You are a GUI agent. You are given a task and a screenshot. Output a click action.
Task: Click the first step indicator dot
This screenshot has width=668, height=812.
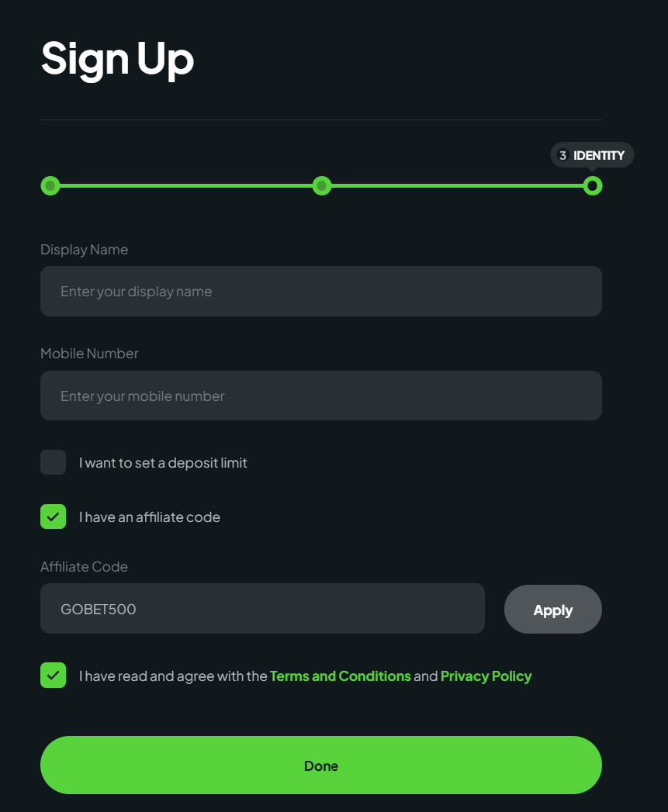pos(50,186)
